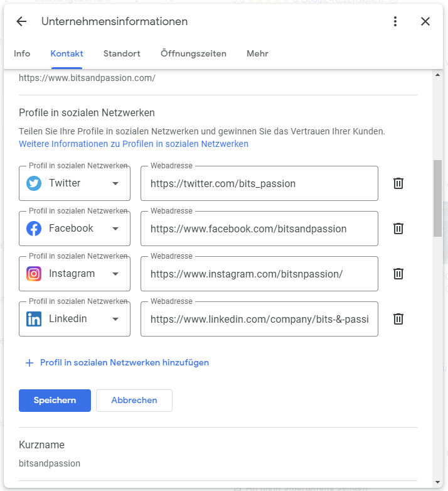Go to the Öffnungszeiten tab
The image size is (448, 491).
193,54
